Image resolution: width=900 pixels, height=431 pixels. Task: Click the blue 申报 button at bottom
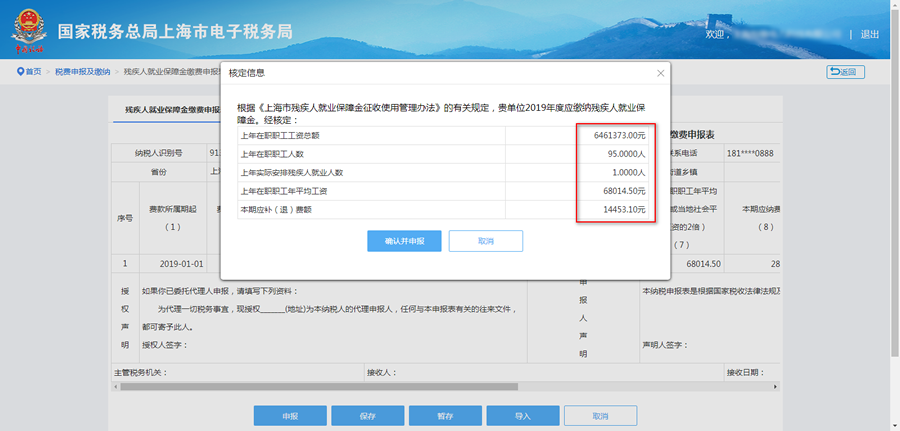[290, 415]
